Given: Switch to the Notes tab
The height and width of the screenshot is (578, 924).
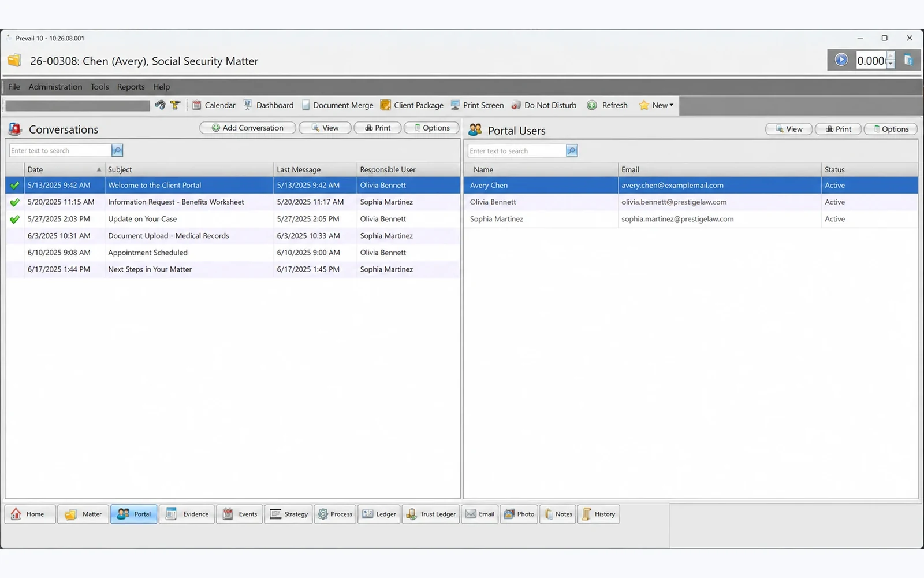Looking at the screenshot, I should click(558, 514).
